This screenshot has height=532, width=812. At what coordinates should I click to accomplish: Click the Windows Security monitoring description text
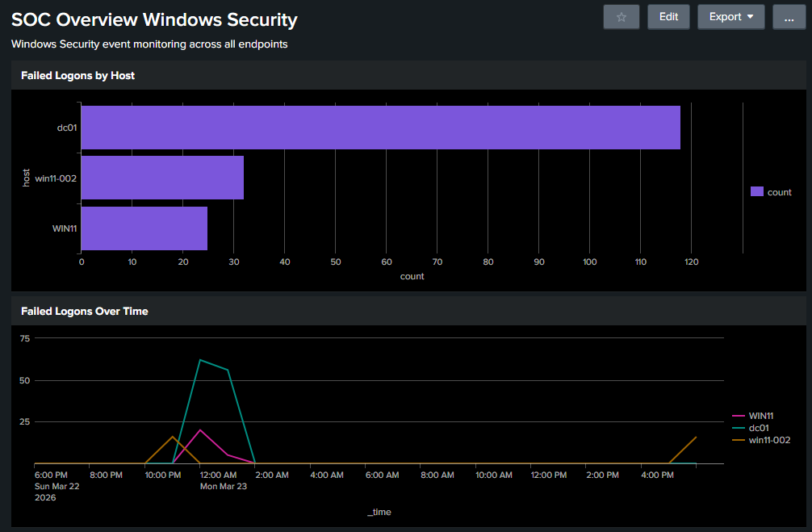[x=149, y=44]
